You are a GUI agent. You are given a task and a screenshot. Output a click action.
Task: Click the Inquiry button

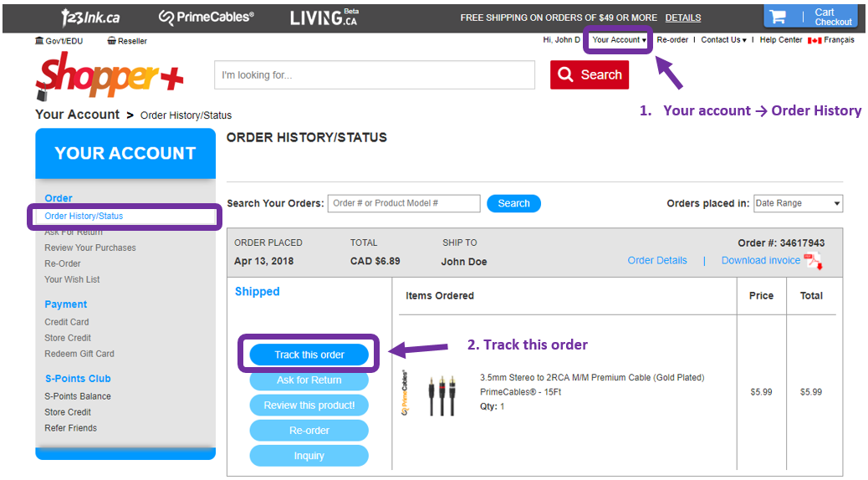point(309,456)
